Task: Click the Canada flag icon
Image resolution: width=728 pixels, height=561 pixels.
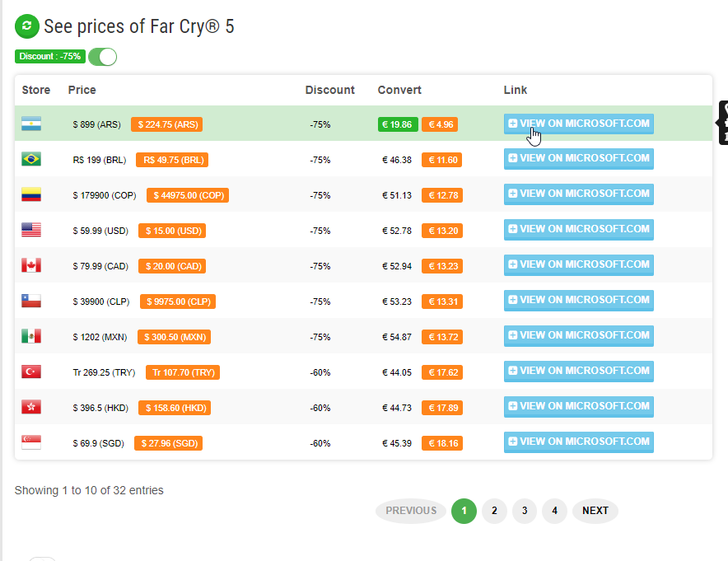Action: click(31, 266)
